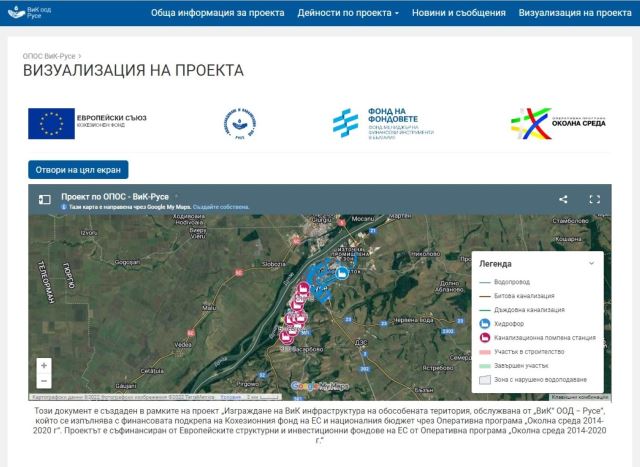Click the Битова канализация line swatch in legend

tap(484, 296)
